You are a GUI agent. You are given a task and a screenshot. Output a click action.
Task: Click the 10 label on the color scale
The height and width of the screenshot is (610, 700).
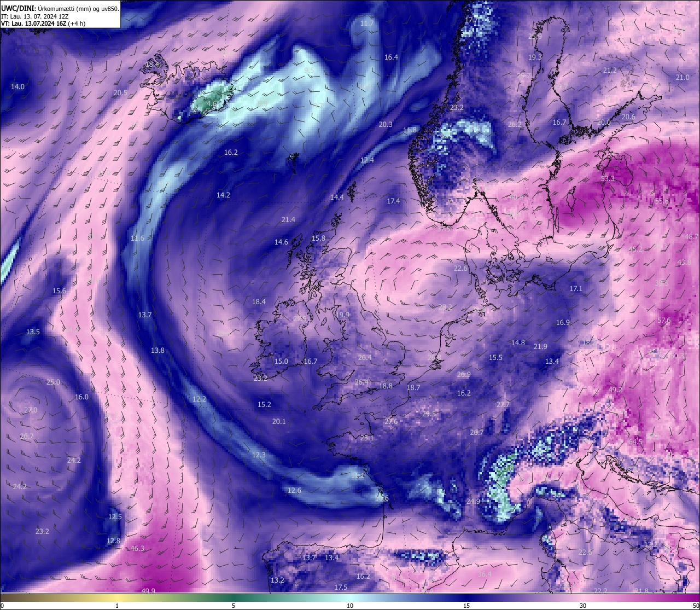350,606
